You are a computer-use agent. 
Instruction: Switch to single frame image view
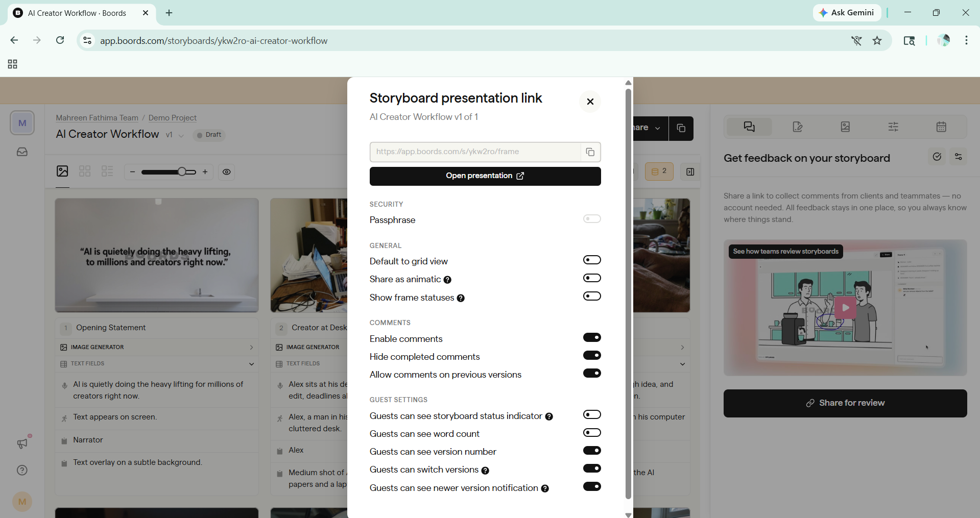coord(62,171)
